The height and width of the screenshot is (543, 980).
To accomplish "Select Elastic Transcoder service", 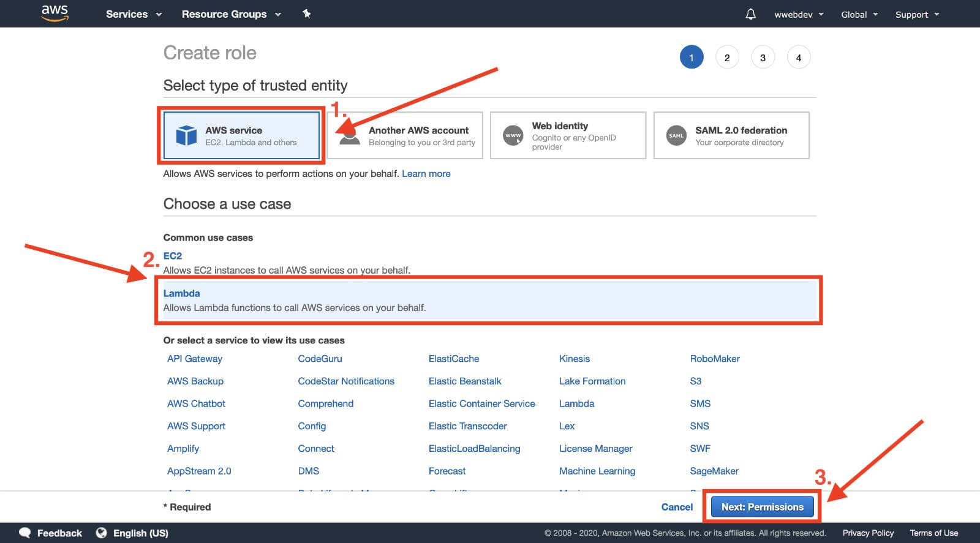I will pos(468,426).
